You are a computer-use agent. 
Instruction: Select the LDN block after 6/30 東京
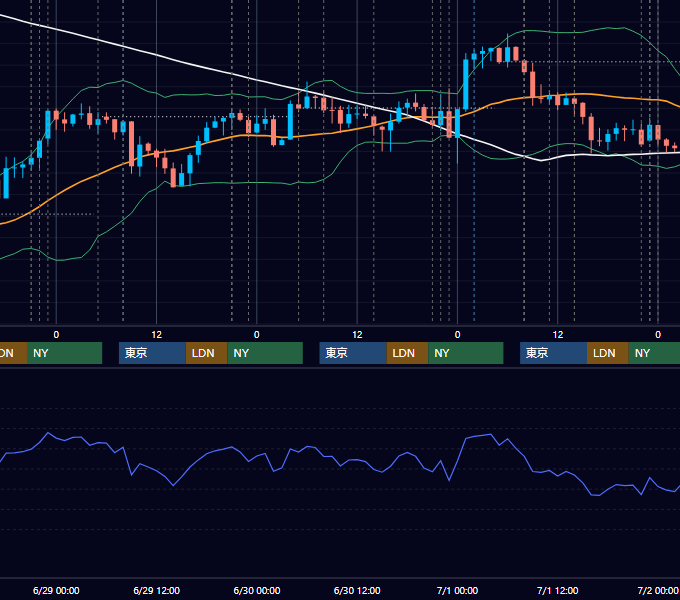(407, 353)
